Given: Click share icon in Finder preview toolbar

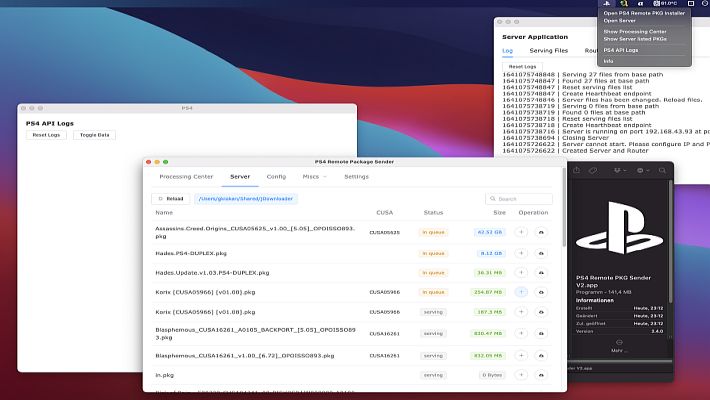Looking at the screenshot, I should click(576, 170).
